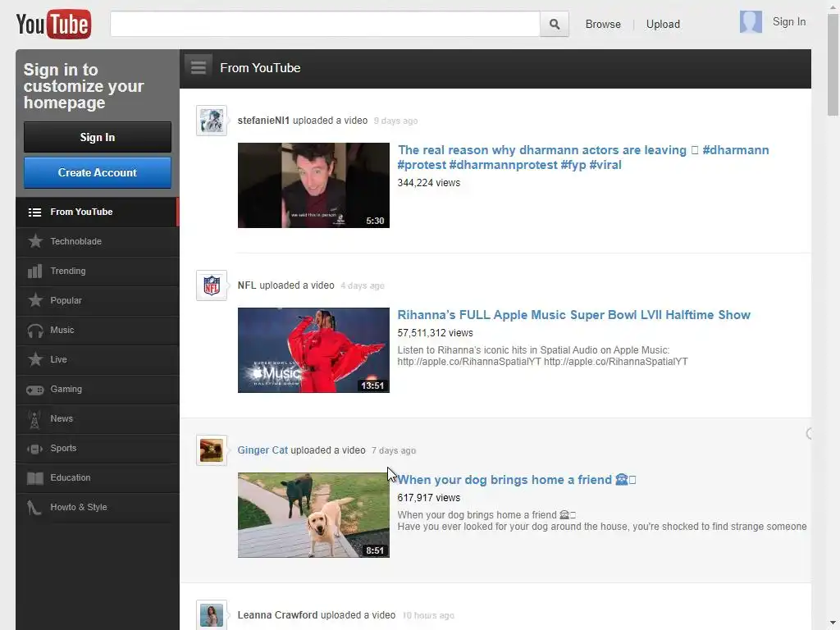
Task: Open Leanna Crawford channel avatar
Action: pyautogui.click(x=212, y=615)
